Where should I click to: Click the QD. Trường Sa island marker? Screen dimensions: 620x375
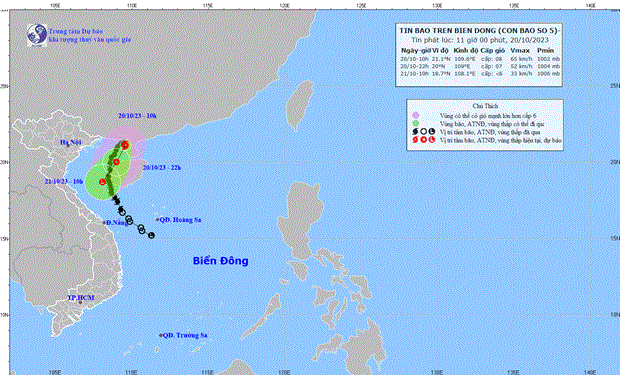(x=161, y=335)
